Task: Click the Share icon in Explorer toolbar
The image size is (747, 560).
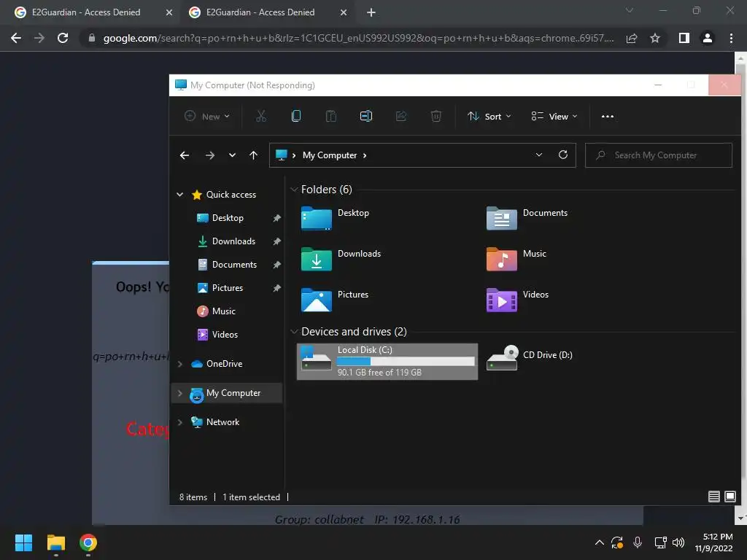Action: pos(401,116)
